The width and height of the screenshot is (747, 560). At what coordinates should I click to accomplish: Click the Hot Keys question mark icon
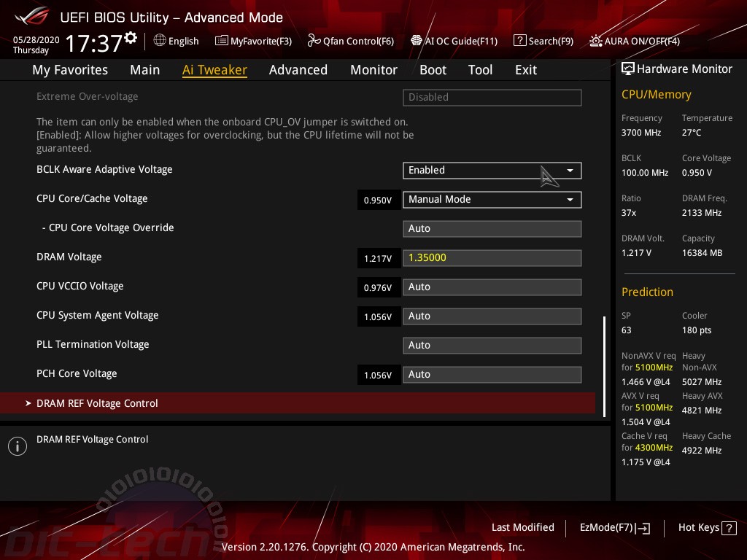tap(729, 528)
